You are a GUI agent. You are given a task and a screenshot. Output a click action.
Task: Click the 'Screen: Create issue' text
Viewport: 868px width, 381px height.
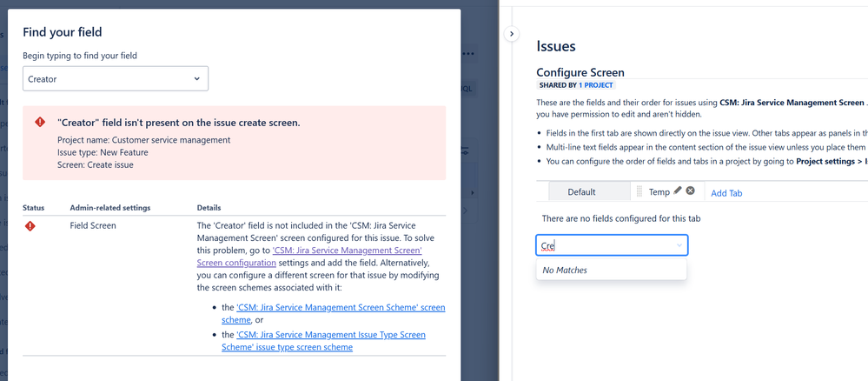[96, 164]
